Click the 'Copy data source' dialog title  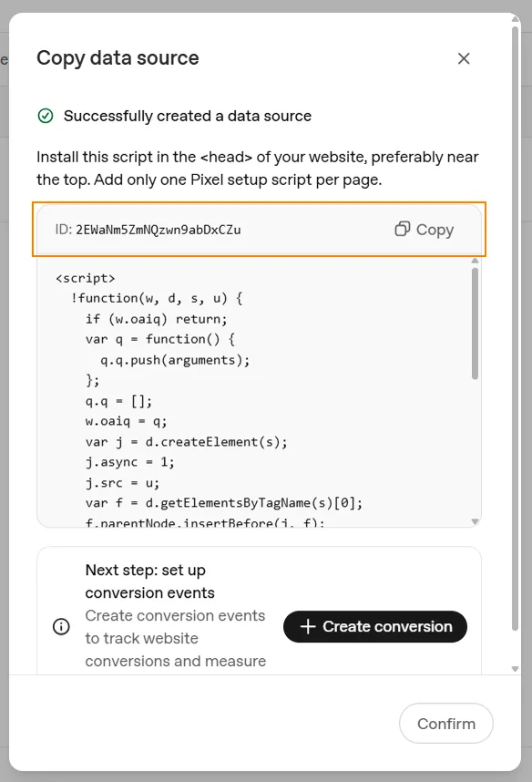tap(118, 57)
